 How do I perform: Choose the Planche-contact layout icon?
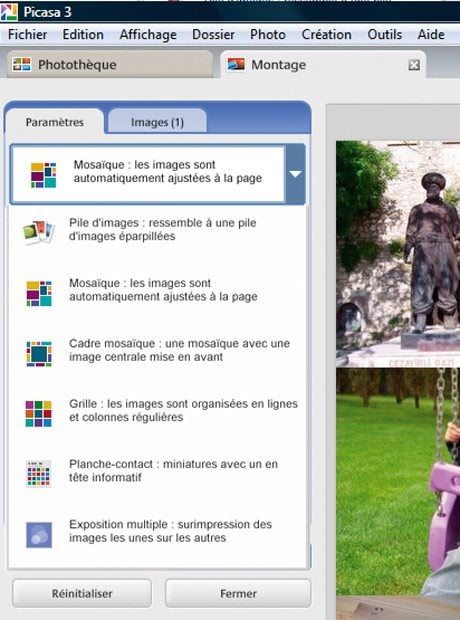pos(39,474)
